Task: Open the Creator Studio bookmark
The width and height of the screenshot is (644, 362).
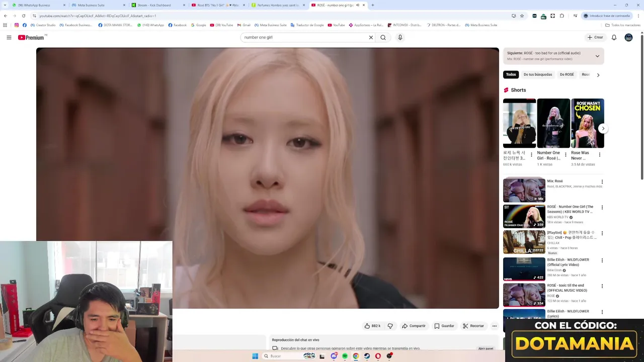Action: (x=43, y=25)
